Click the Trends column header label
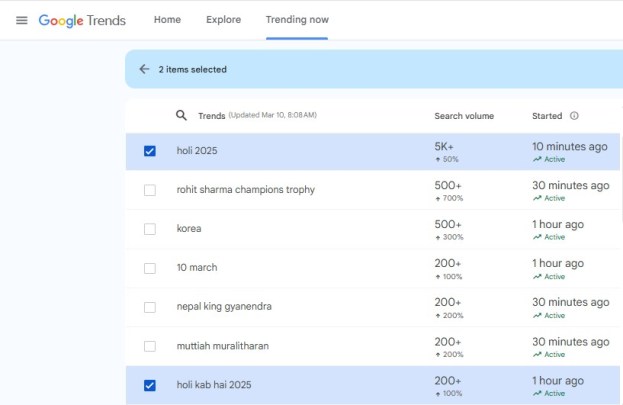 (x=212, y=116)
